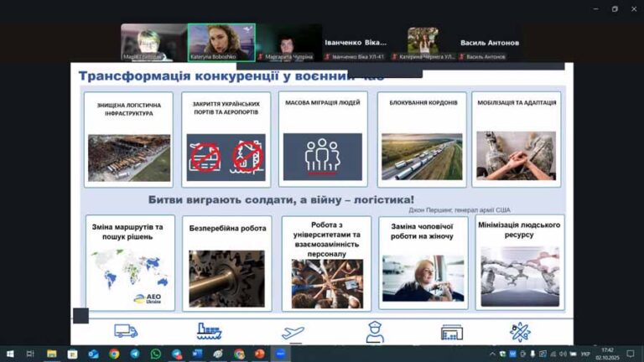Open the Zoom app in the taskbar
This screenshot has height=362, width=644.
pyautogui.click(x=280, y=354)
